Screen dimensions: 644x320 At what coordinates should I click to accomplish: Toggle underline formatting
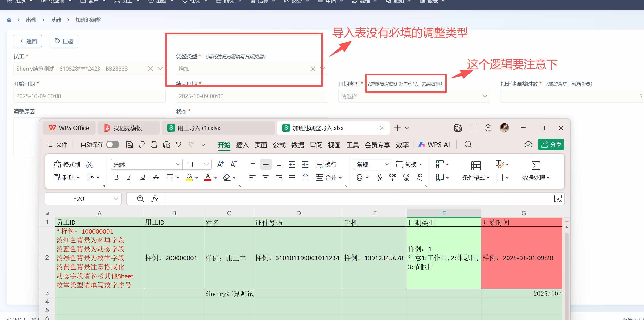coord(143,177)
